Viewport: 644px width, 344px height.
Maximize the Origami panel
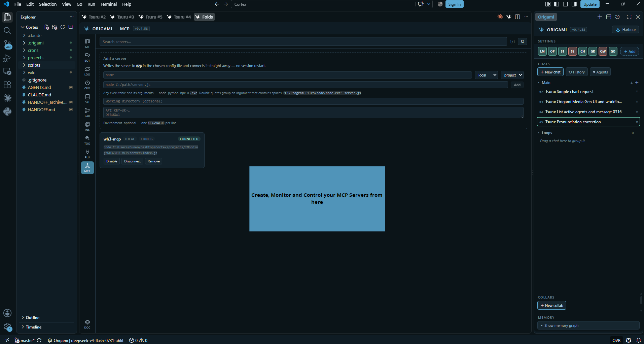click(629, 17)
